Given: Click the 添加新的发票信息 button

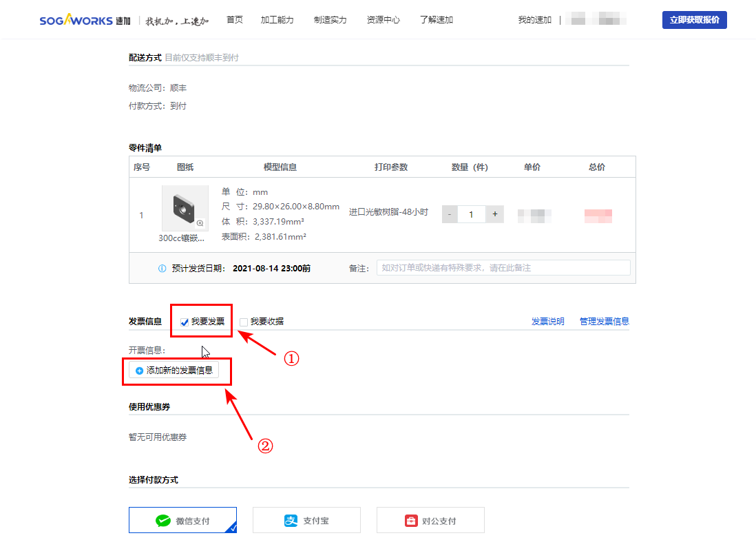Looking at the screenshot, I should tap(176, 371).
